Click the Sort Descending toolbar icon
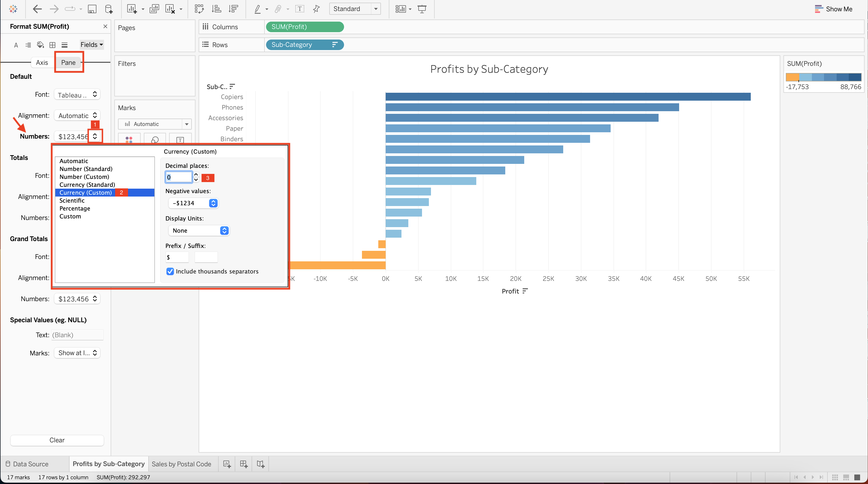The height and width of the screenshot is (484, 868). coord(233,9)
